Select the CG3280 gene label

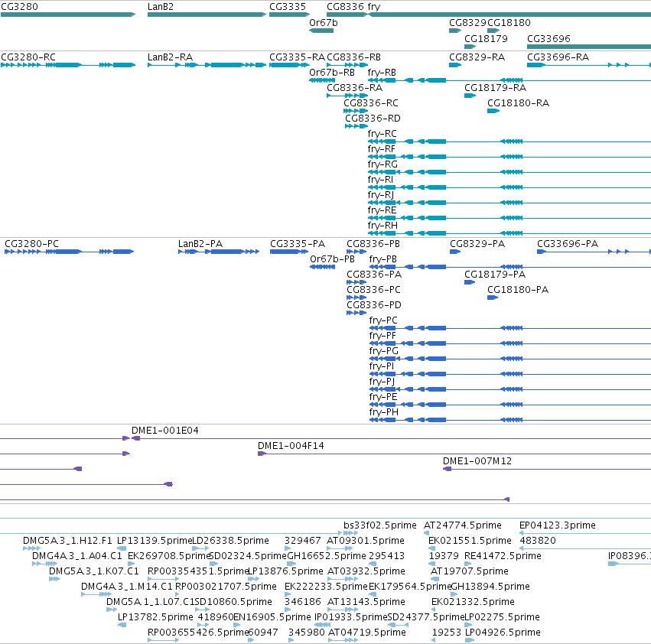(19, 7)
